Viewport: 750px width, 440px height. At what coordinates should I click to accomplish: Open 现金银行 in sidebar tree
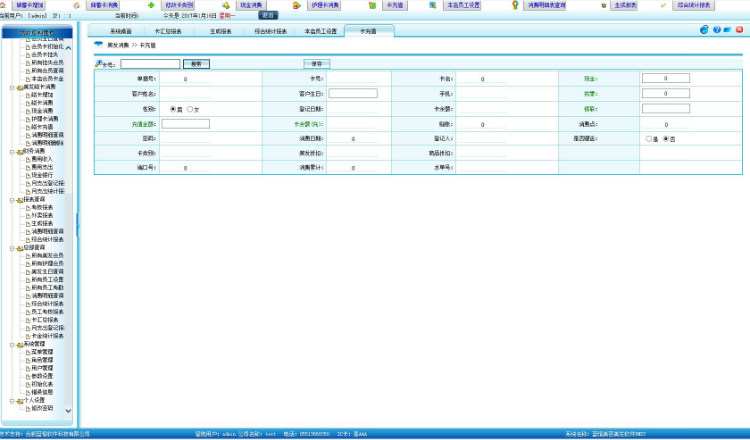click(42, 175)
